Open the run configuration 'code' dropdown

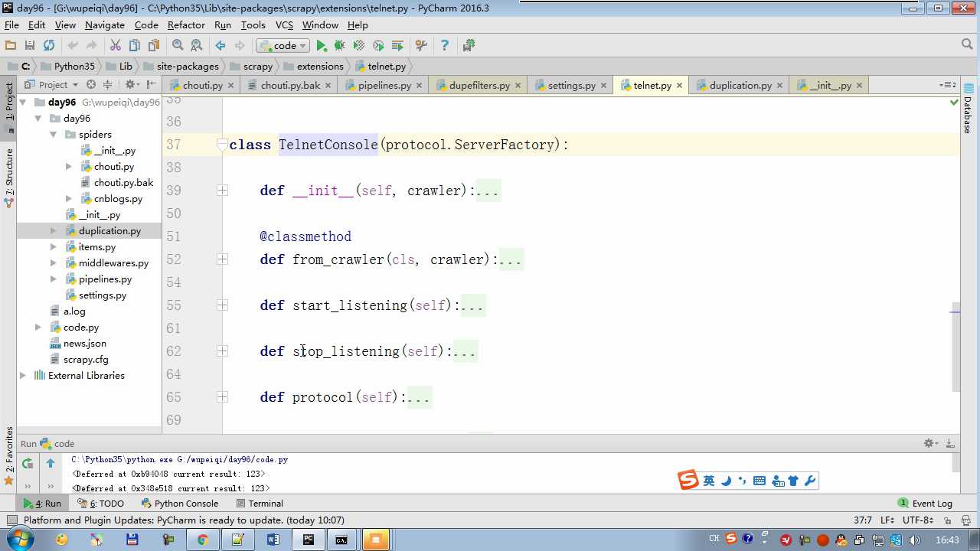[283, 45]
